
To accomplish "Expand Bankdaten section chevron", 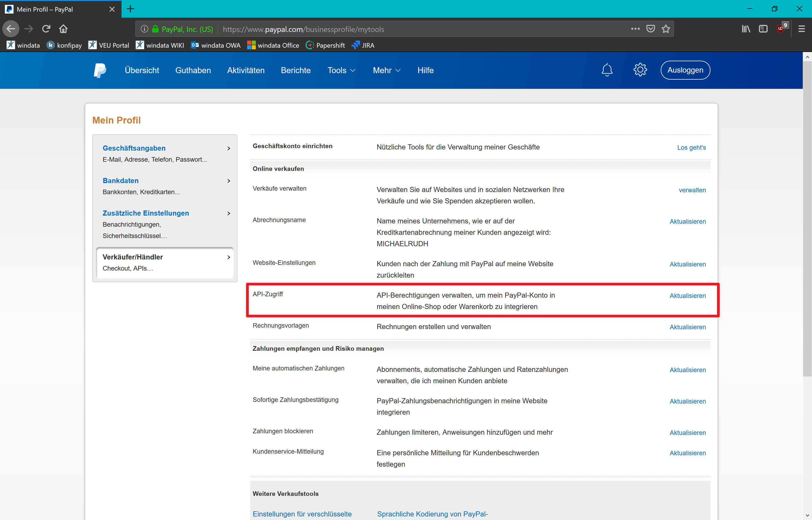I will [229, 181].
